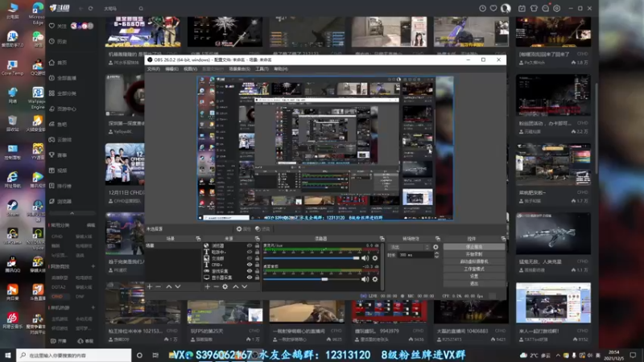The height and width of the screenshot is (362, 644).
Task: Open scene transition gear settings
Action: click(436, 247)
